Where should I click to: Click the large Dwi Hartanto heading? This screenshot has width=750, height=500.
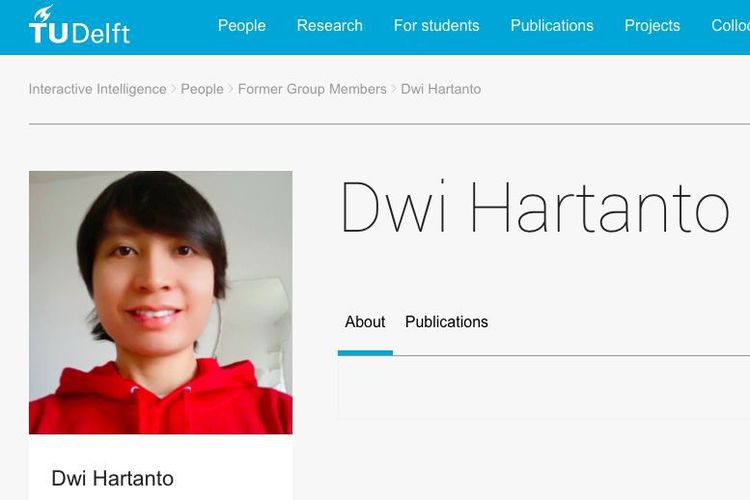pos(534,207)
